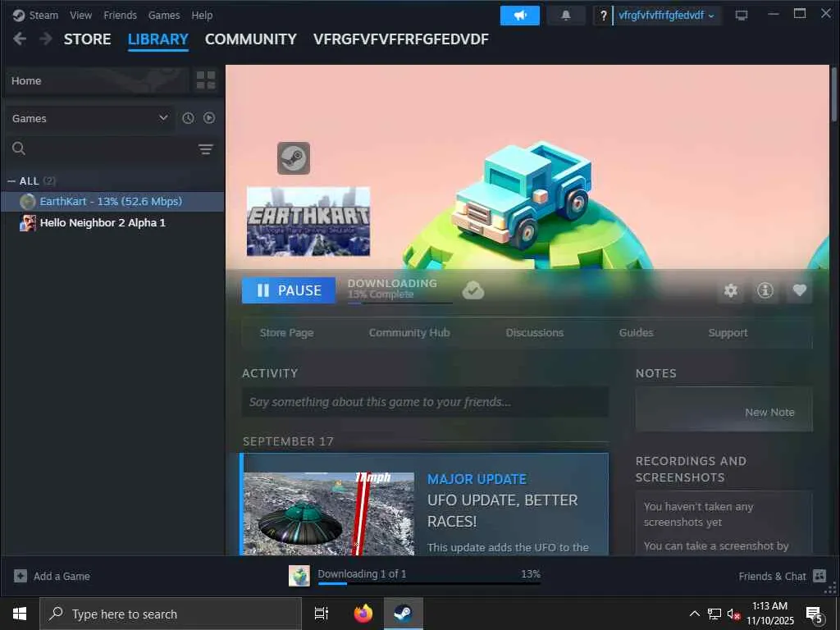Viewport: 840px width, 630px height.
Task: Open the Guides link
Action: (636, 333)
